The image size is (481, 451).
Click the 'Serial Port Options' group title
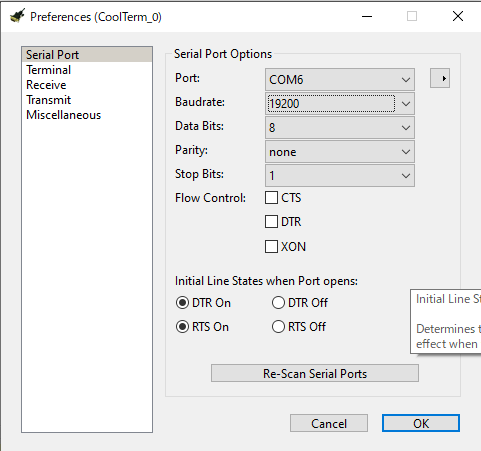coord(223,54)
